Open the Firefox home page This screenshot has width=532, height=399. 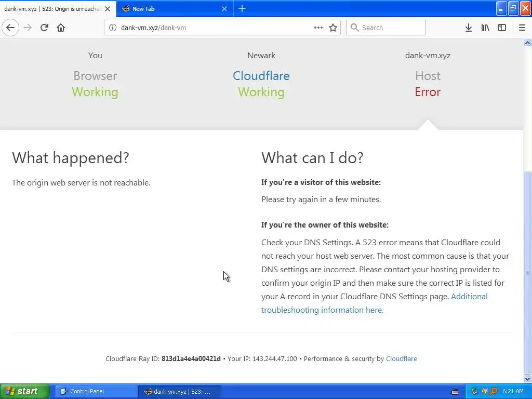click(61, 28)
